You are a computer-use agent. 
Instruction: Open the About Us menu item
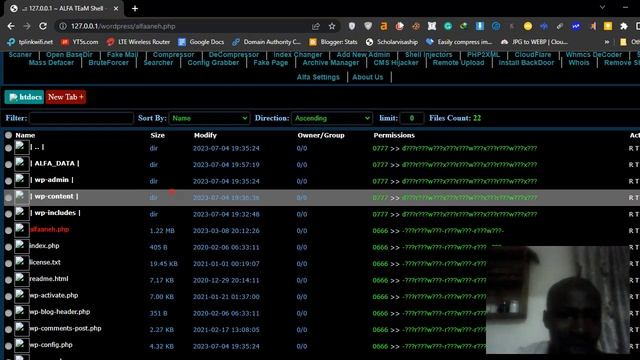[x=368, y=77]
